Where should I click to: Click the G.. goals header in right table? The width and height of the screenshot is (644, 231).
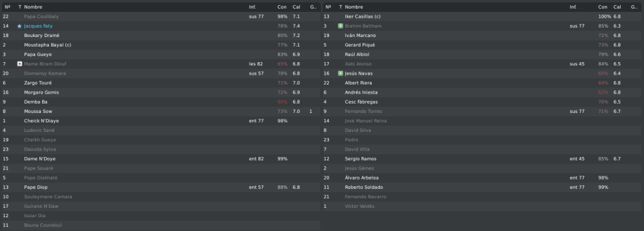[634, 7]
